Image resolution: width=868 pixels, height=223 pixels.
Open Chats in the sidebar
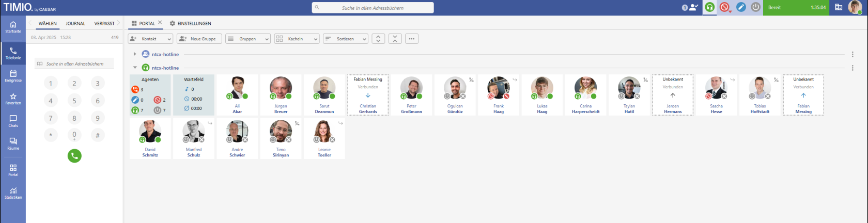point(13,121)
